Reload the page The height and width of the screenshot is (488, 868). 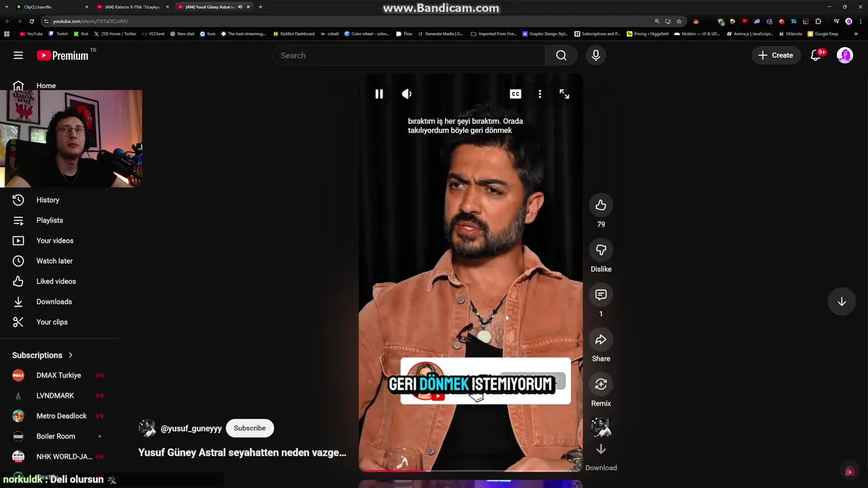pos(32,21)
